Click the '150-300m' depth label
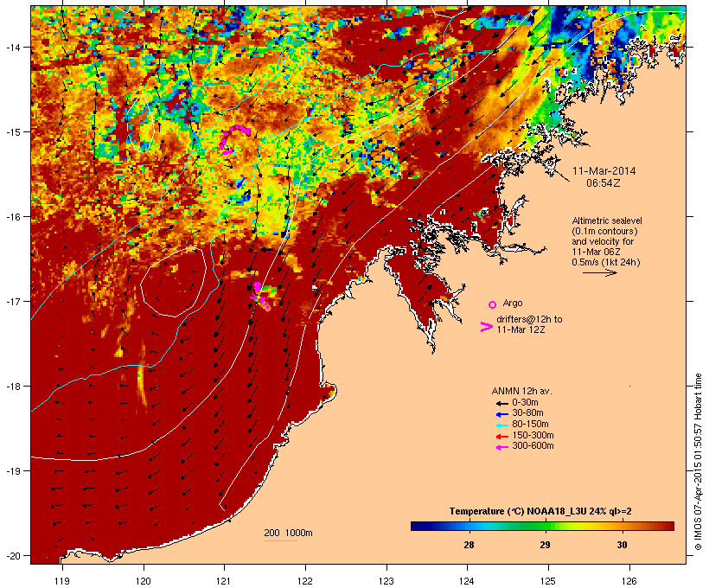 (533, 436)
